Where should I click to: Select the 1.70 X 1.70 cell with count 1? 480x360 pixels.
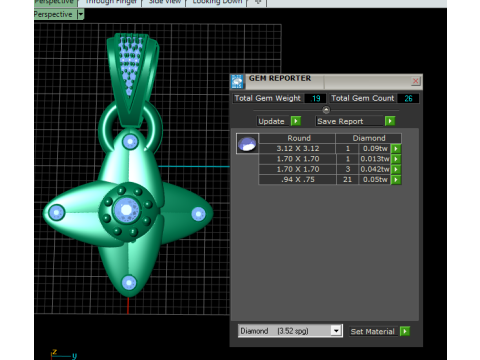[x=298, y=159]
